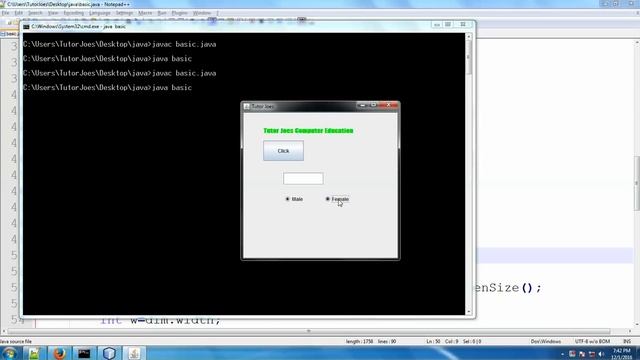Click the last "java basic" line in cmd
Screen dimensions: 640x360
[171, 87]
